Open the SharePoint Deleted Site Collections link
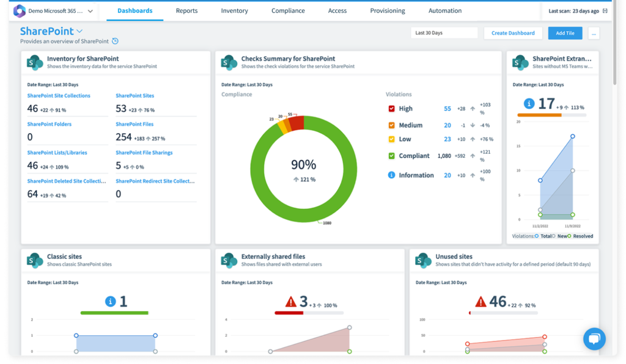This screenshot has height=364, width=626. tap(67, 181)
